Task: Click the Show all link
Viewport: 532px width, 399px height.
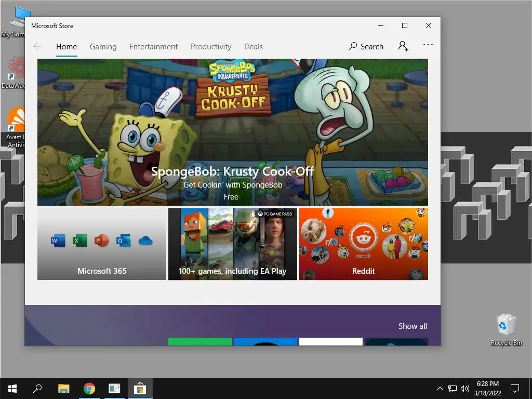Action: [x=413, y=326]
